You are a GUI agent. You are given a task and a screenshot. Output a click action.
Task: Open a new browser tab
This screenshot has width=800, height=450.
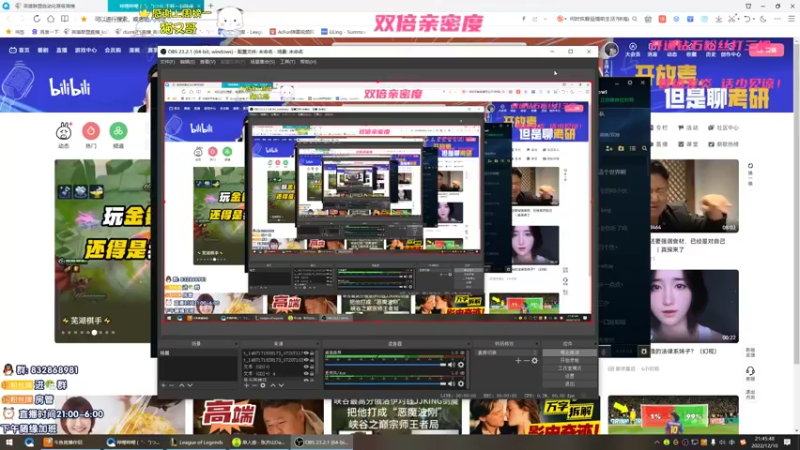coord(211,6)
